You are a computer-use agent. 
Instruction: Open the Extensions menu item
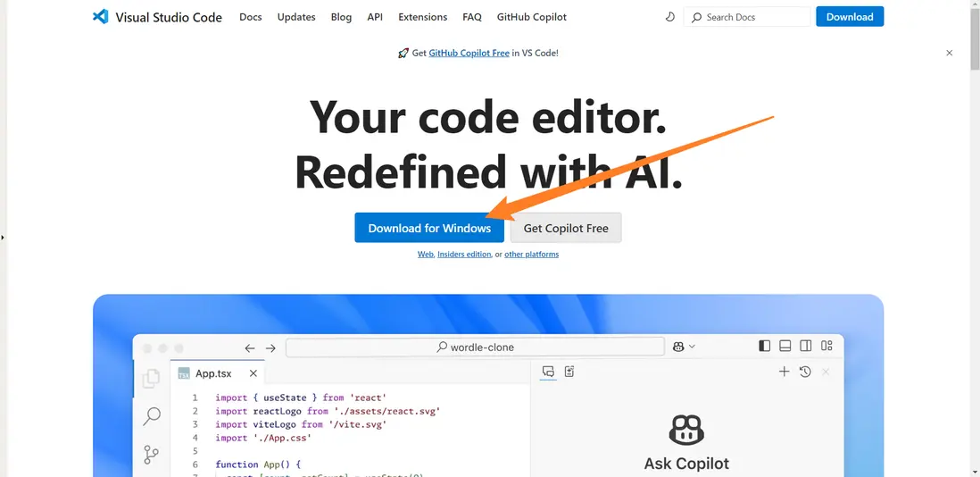[x=422, y=17]
